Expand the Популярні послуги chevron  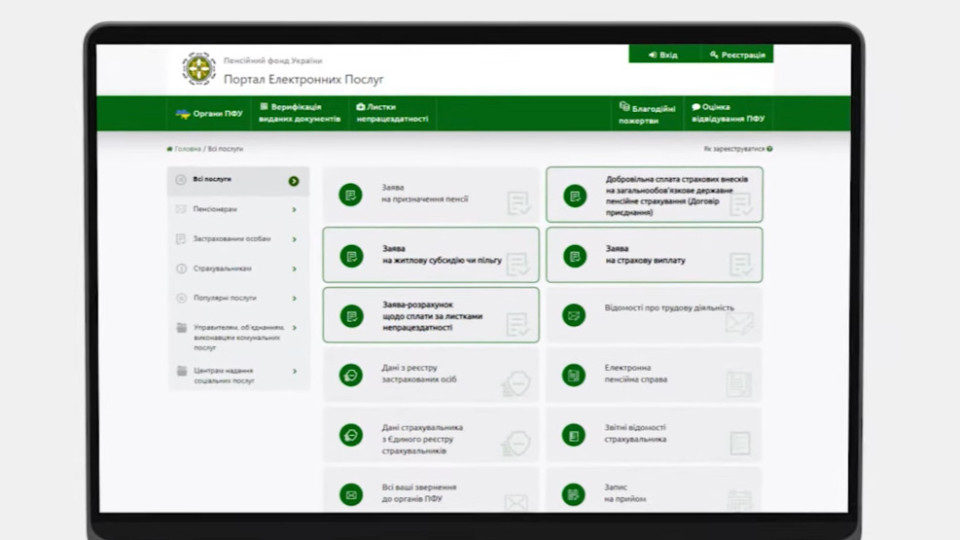(x=294, y=299)
